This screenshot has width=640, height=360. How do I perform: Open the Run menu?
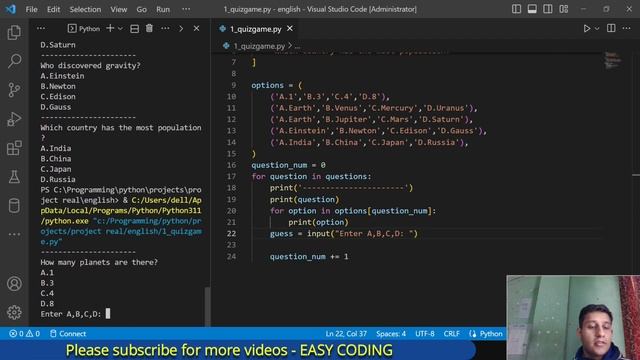point(163,9)
